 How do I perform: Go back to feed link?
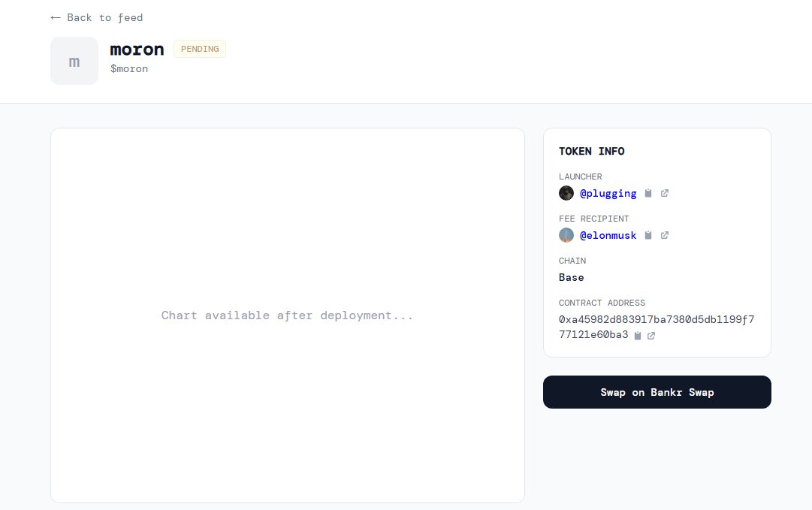[97, 17]
